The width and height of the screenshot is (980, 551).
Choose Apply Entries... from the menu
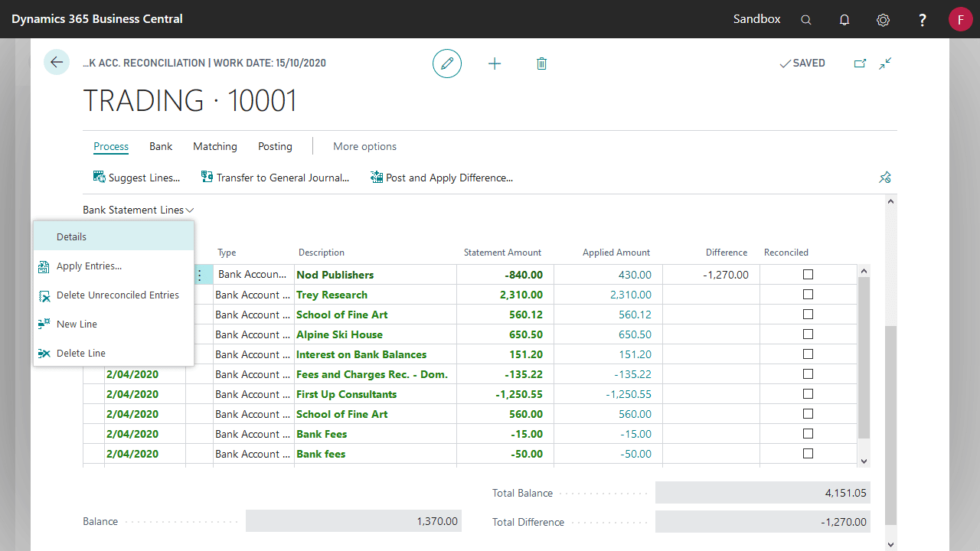click(x=113, y=266)
